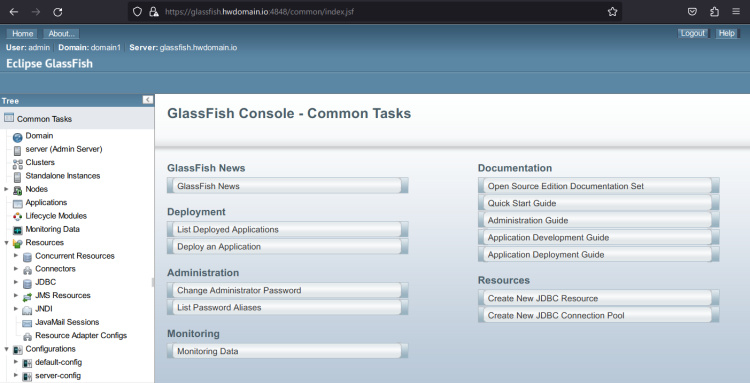The width and height of the screenshot is (750, 383).
Task: Open the Administration Guide
Action: [598, 220]
